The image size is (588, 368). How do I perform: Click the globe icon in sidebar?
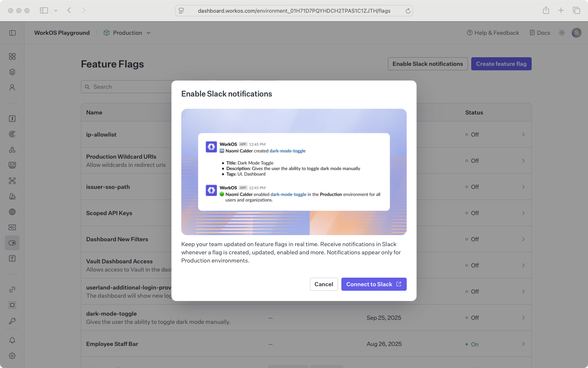[12, 212]
